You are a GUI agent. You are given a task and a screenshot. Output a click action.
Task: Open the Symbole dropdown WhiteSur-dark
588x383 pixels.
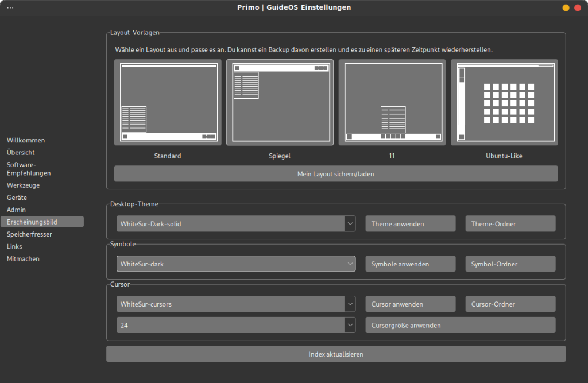click(x=236, y=264)
